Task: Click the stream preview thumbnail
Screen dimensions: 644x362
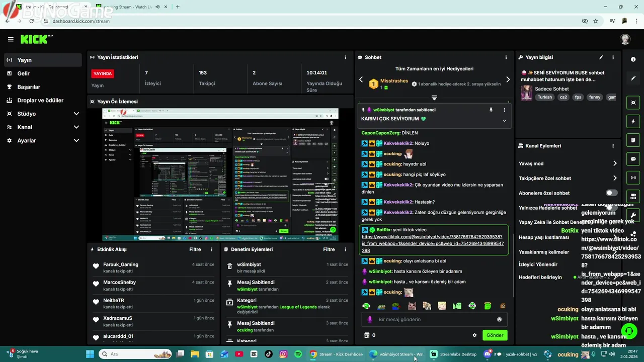Action: pos(220,174)
